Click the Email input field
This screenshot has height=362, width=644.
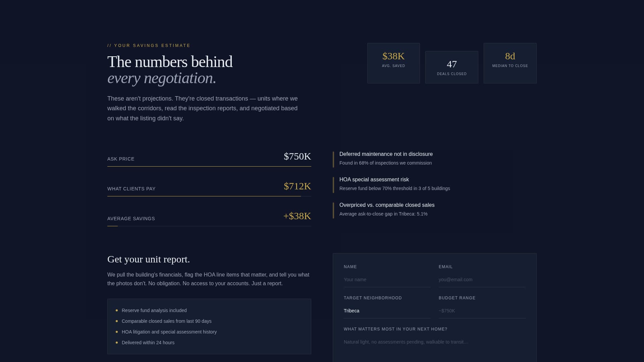tap(482, 279)
